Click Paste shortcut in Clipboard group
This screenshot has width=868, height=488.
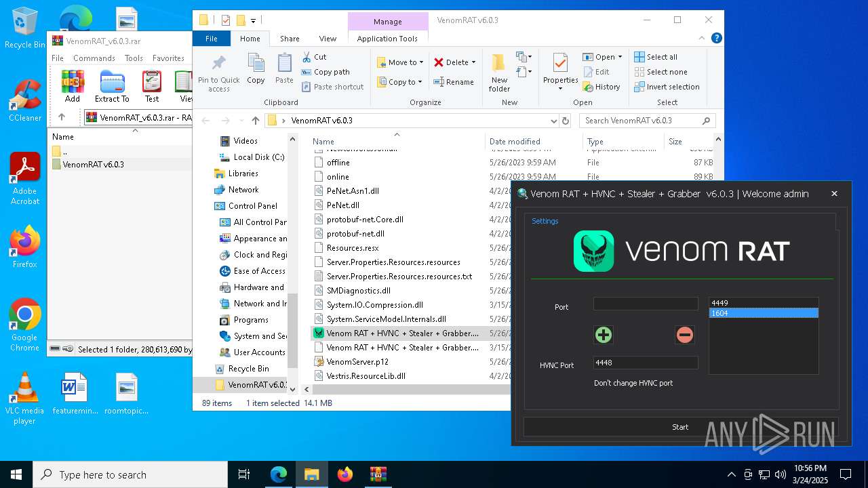332,87
